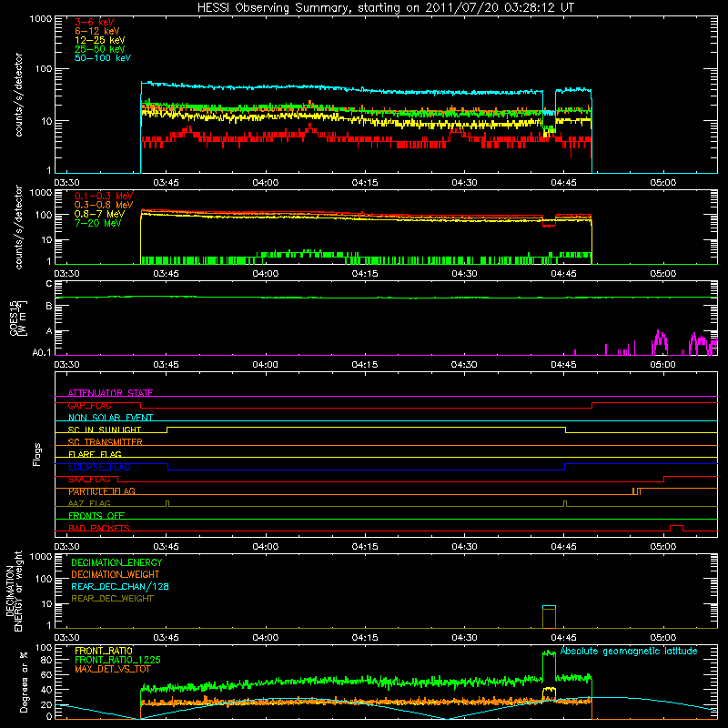
Task: Click the BAD_PACKETS raised pulse near 05:00
Action: pos(676,528)
